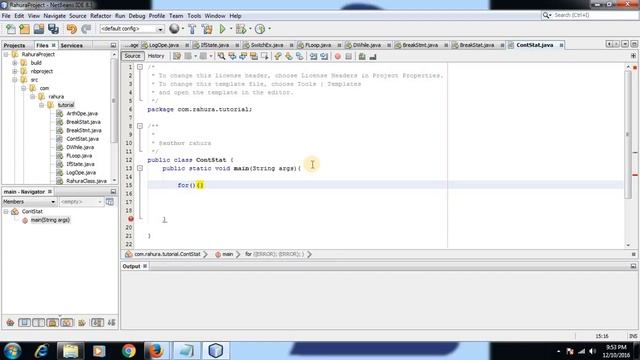Click the New File toolbar icon

[x=11, y=29]
